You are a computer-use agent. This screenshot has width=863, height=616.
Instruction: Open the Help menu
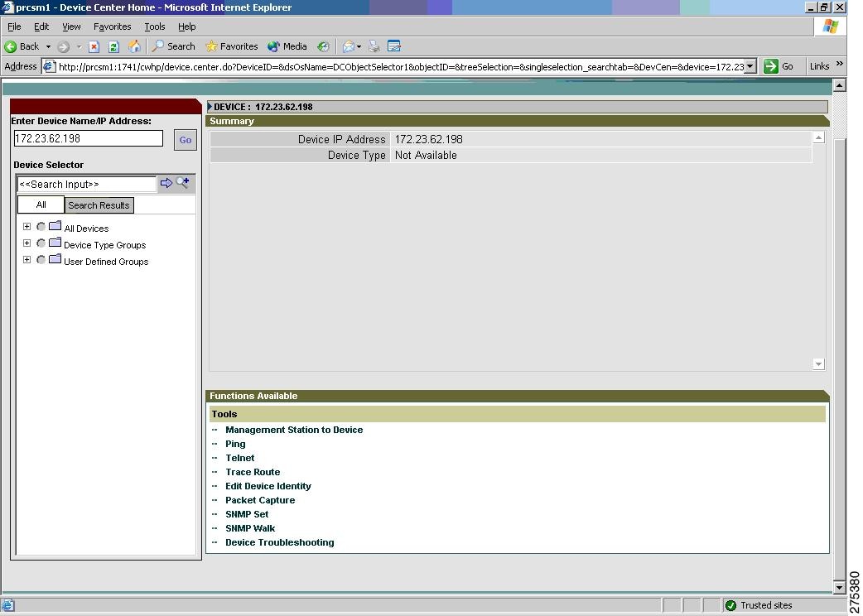click(186, 26)
